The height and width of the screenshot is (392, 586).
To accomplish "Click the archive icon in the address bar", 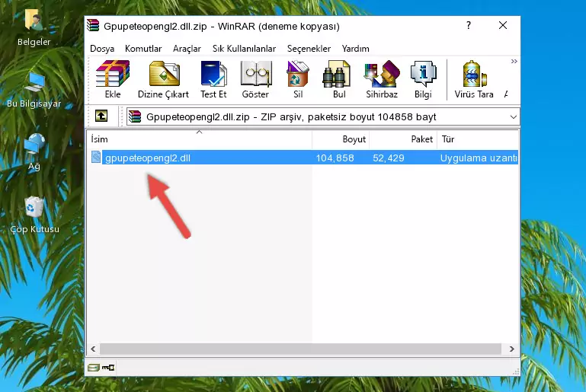I will pyautogui.click(x=135, y=116).
